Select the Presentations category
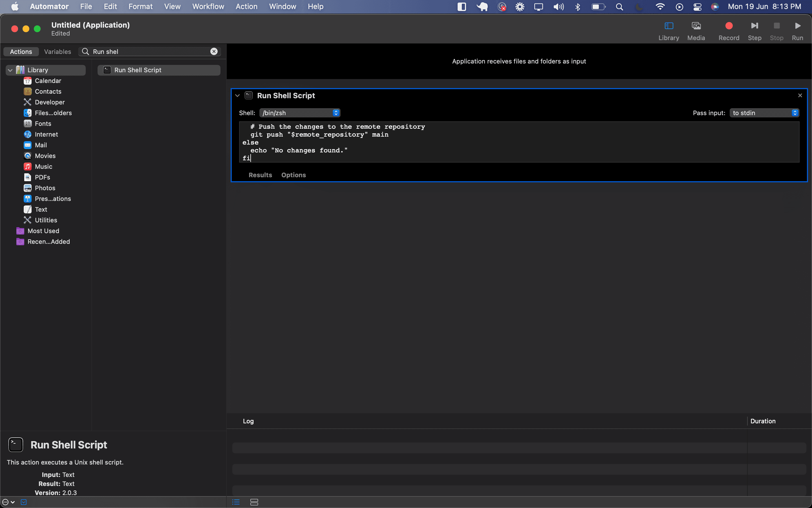Viewport: 812px width, 508px height. tap(47, 199)
